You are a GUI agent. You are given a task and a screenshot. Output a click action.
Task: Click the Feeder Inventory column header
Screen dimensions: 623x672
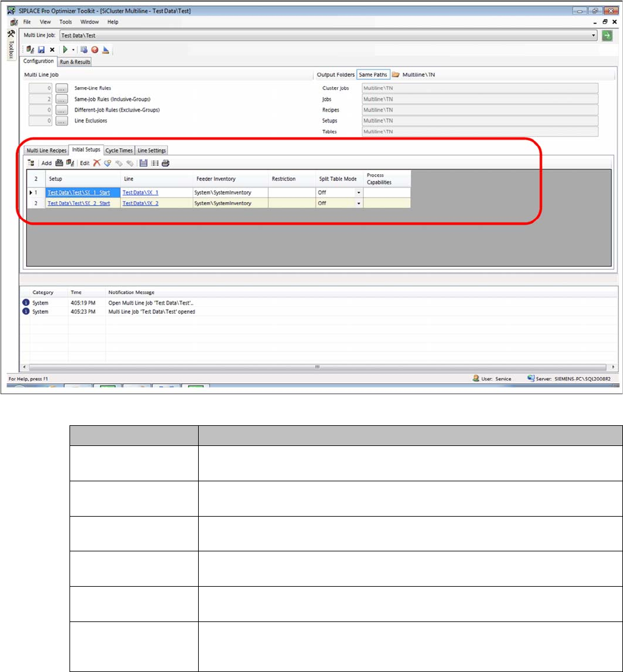click(x=230, y=179)
